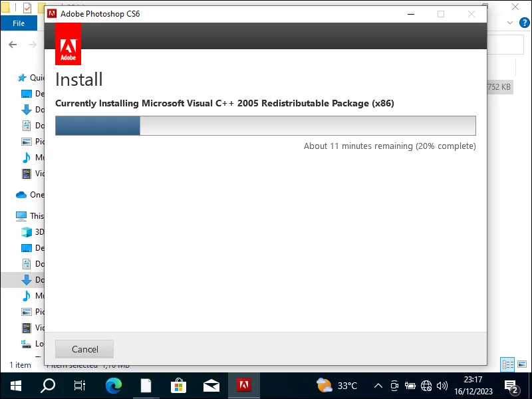The width and height of the screenshot is (532, 399).
Task: Click the installation progress bar
Action: [265, 125]
